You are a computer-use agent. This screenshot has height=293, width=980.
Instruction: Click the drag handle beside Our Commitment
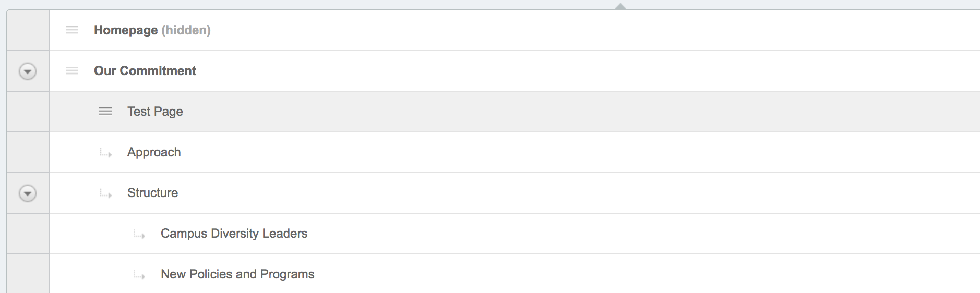coord(72,71)
